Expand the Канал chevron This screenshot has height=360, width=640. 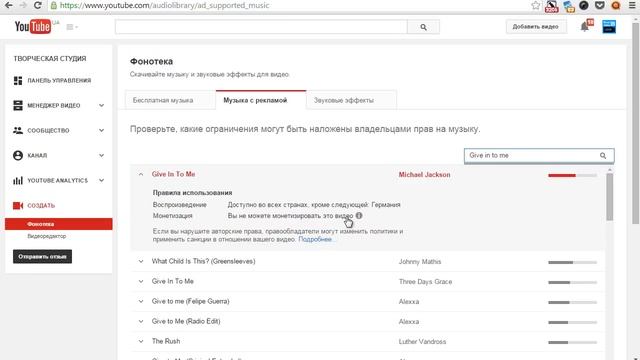(x=101, y=155)
